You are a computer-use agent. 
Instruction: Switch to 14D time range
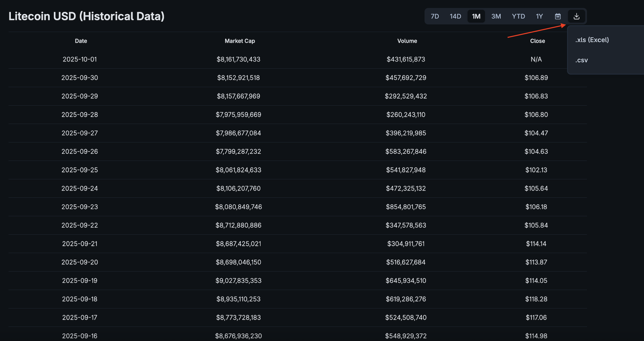click(455, 16)
